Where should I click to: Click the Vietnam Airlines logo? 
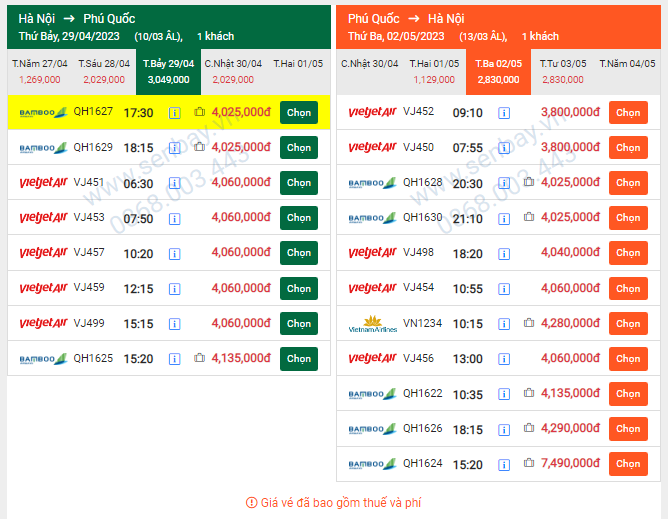(373, 324)
